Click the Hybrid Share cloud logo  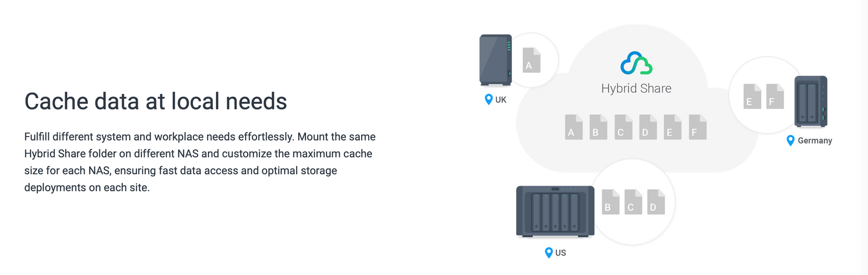click(x=636, y=63)
